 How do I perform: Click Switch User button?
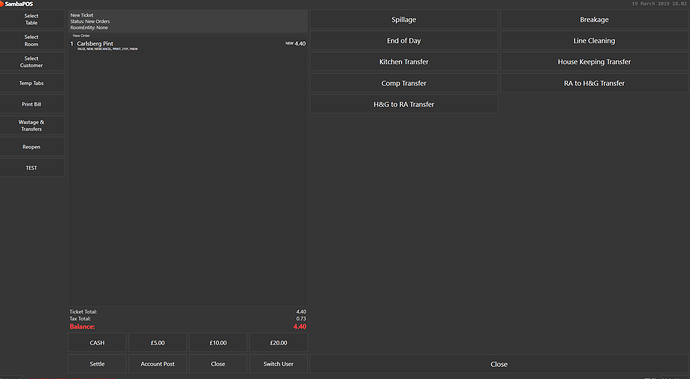pos(279,364)
